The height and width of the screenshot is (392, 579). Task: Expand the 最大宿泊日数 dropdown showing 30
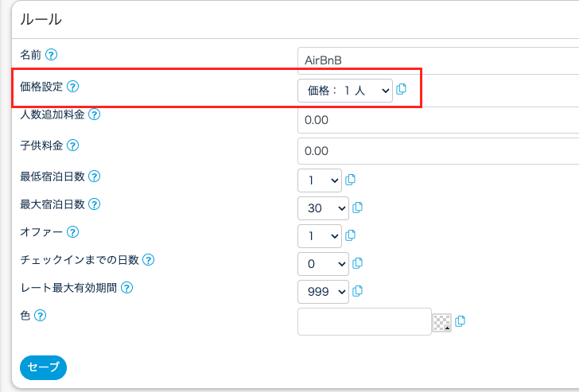pyautogui.click(x=323, y=208)
